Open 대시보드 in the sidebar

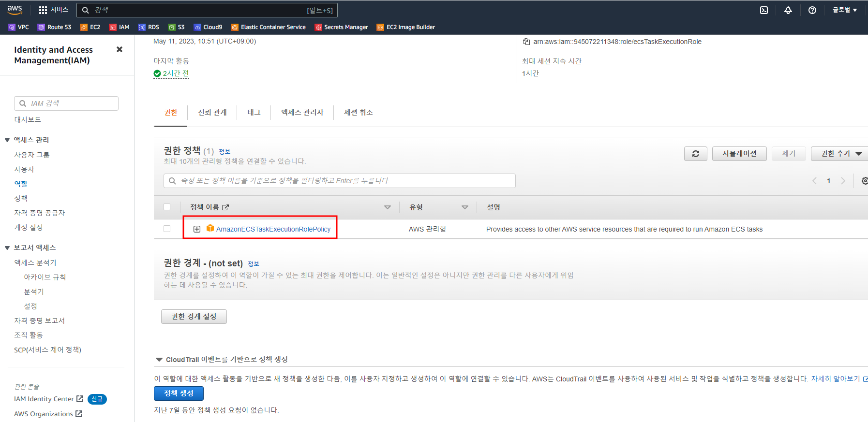pos(28,119)
